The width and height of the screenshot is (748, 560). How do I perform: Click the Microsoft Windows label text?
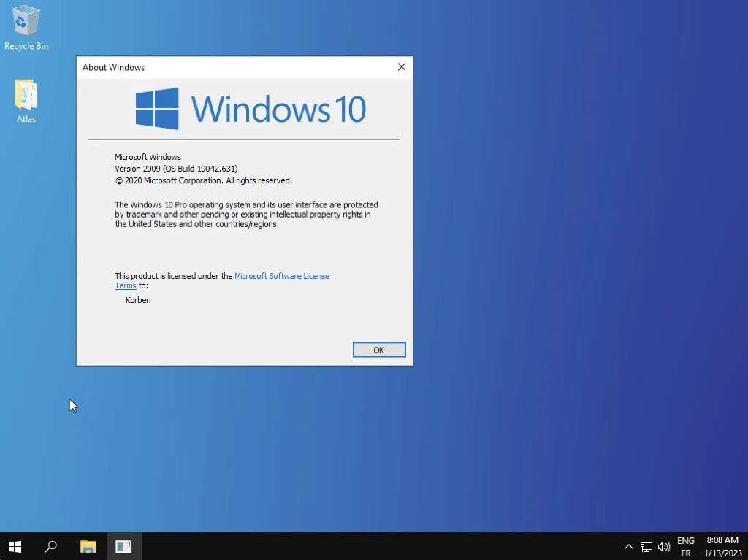pos(148,157)
